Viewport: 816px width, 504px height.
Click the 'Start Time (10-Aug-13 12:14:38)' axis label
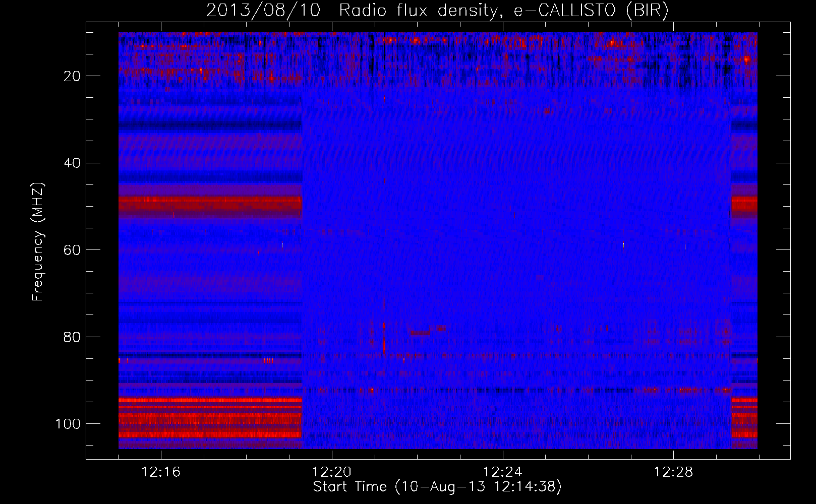point(437,487)
